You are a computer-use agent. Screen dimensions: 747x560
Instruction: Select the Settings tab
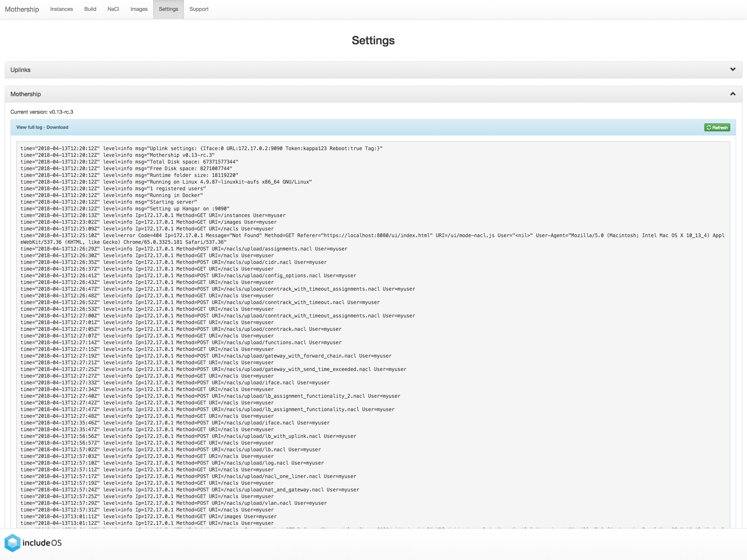pyautogui.click(x=169, y=9)
